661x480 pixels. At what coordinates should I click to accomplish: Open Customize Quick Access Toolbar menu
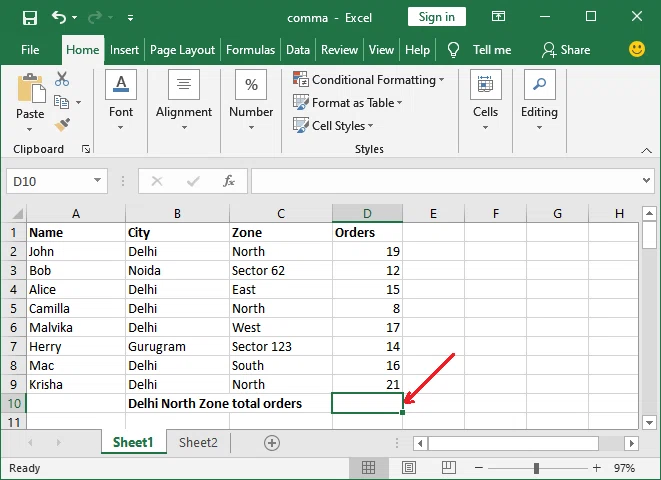coord(130,18)
